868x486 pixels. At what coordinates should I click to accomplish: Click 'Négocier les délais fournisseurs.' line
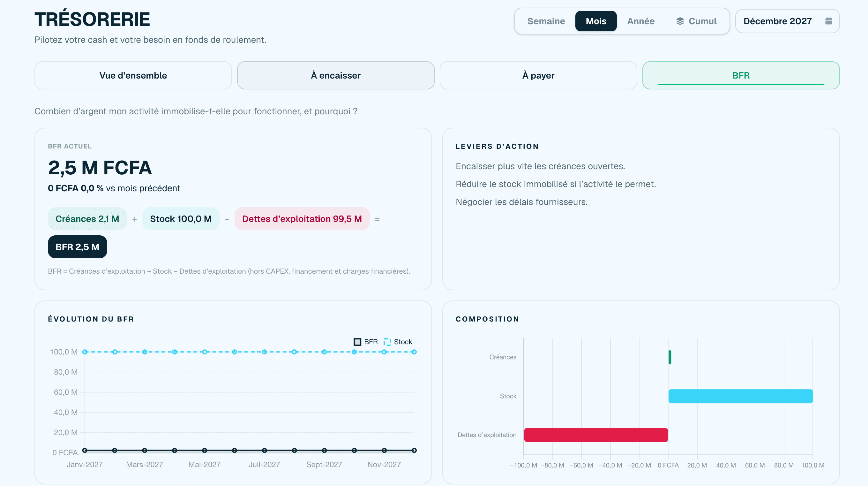522,202
